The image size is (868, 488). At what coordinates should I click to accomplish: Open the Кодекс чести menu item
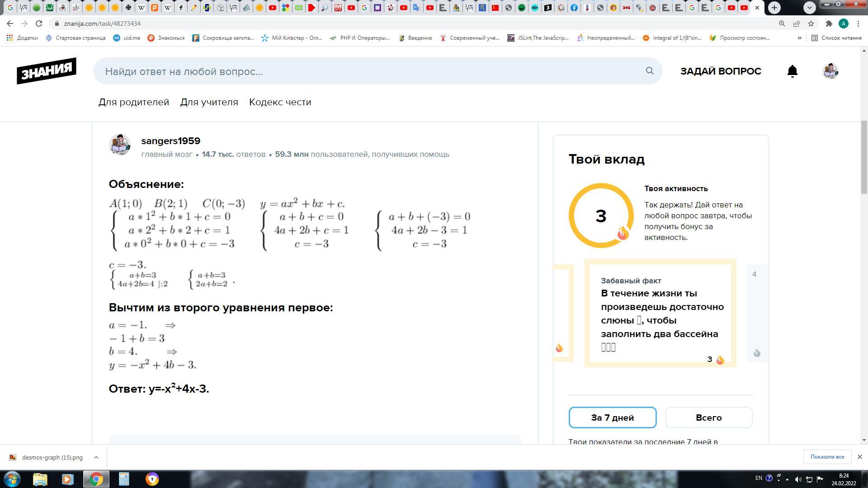pyautogui.click(x=280, y=102)
